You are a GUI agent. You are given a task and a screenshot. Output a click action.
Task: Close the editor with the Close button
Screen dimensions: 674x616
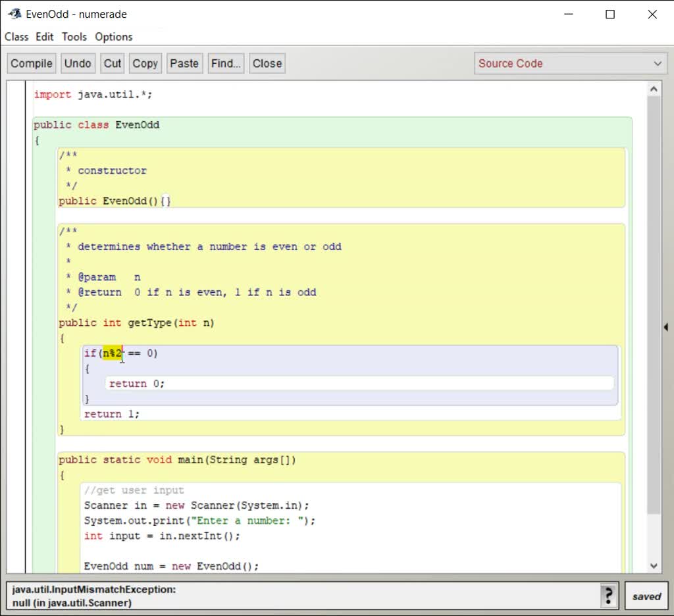(267, 63)
